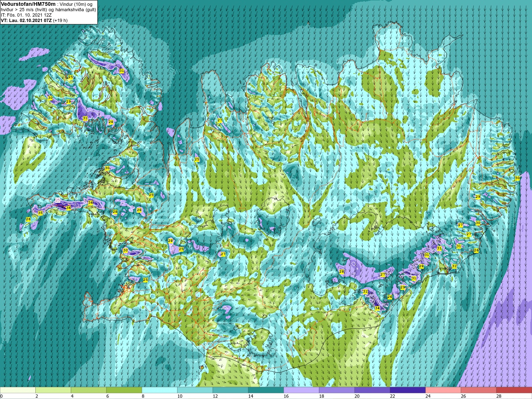Click the 0–2 m/s pale yellow legend swatch
Screen dimensions: 532x399
(x=18, y=390)
